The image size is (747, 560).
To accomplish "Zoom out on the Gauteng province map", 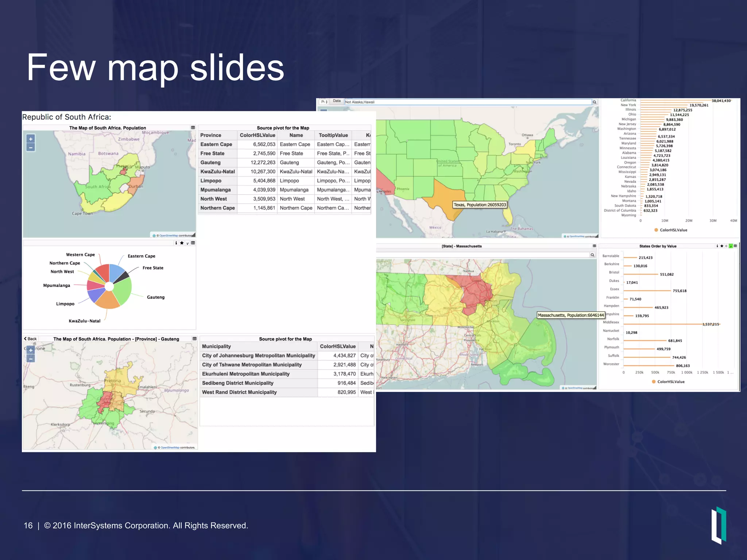I will tap(31, 359).
